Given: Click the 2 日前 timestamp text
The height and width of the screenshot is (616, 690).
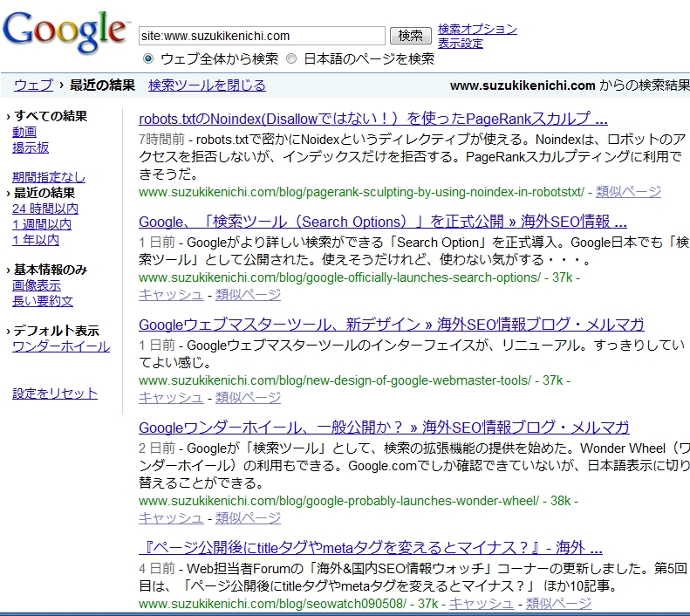Looking at the screenshot, I should point(157,448).
